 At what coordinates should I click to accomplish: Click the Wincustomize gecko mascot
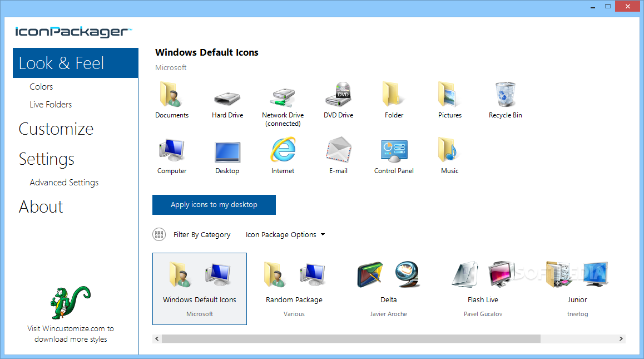70,302
